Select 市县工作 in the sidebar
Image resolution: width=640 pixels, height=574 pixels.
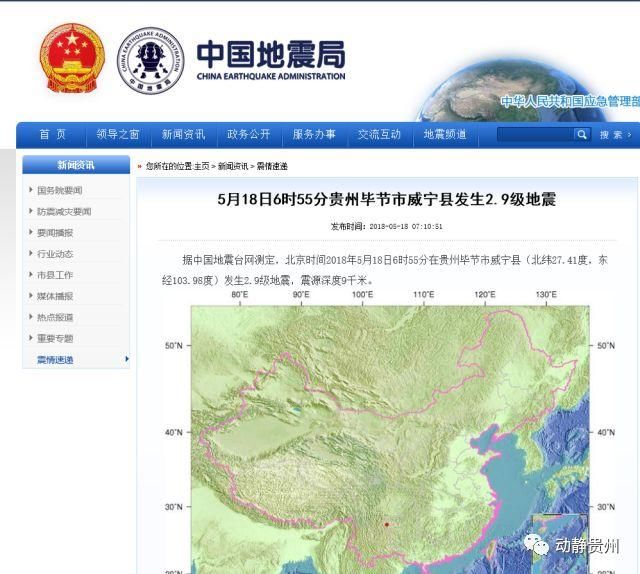click(x=55, y=275)
